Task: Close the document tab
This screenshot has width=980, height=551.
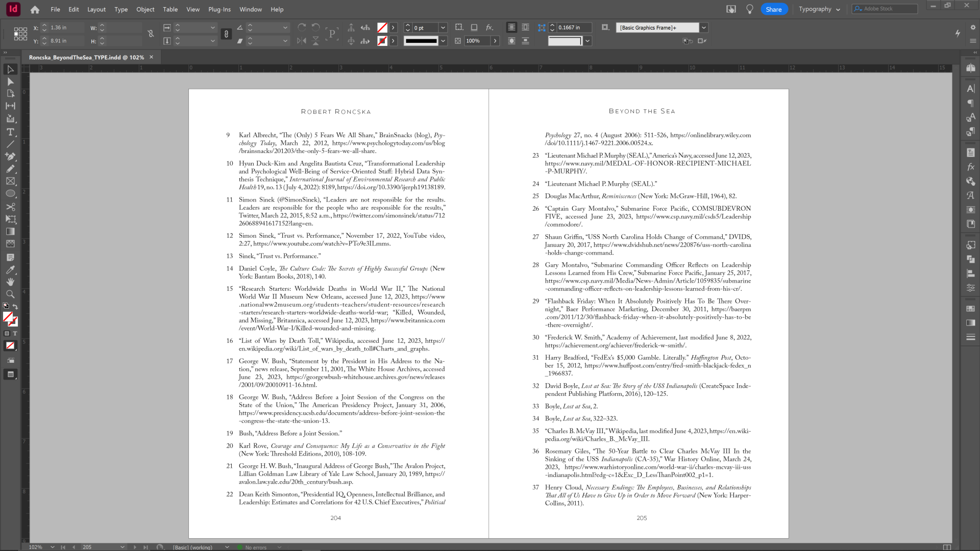Action: (x=151, y=57)
